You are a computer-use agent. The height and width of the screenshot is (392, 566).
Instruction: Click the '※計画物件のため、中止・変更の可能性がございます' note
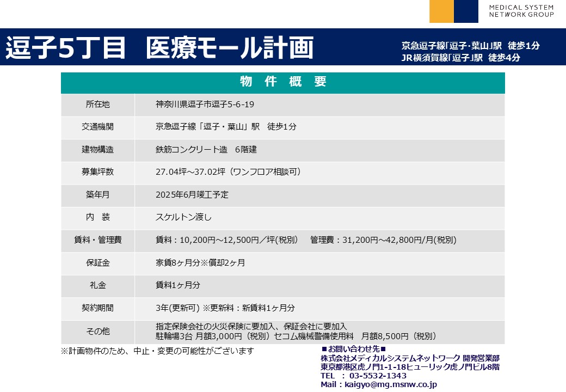click(157, 351)
